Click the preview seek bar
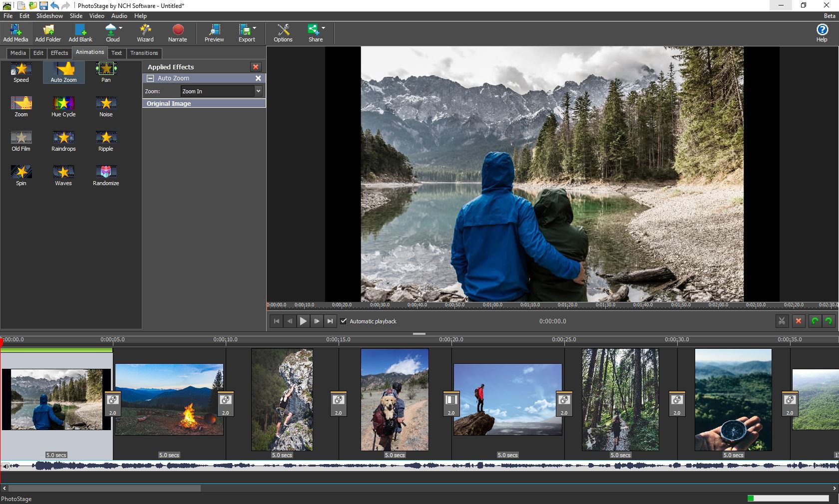839x504 pixels. pos(549,305)
